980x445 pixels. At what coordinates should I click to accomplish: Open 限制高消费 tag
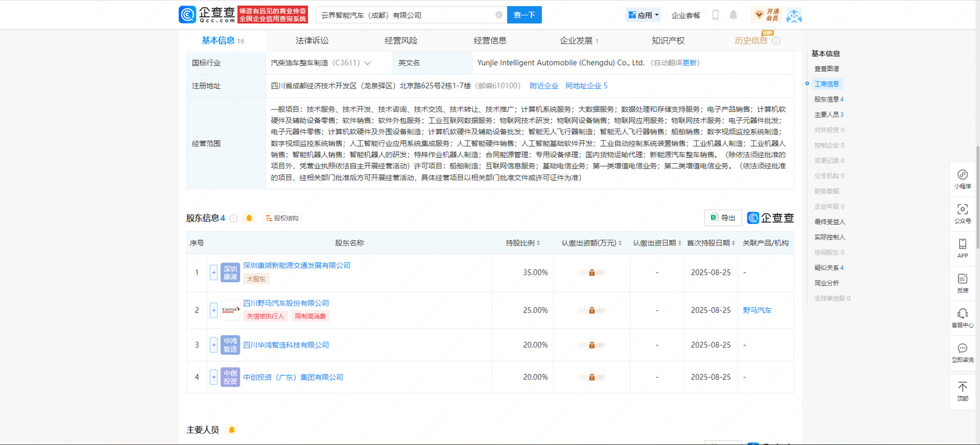tap(310, 316)
